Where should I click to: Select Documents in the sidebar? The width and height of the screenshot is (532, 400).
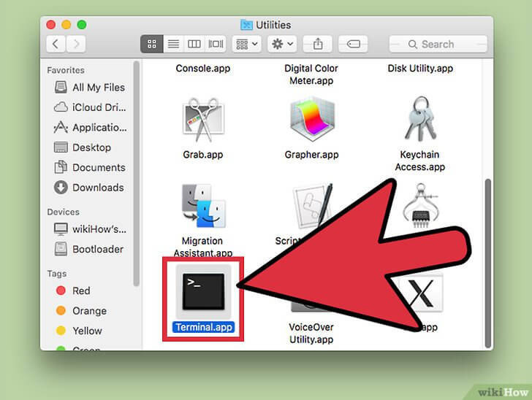coord(98,167)
